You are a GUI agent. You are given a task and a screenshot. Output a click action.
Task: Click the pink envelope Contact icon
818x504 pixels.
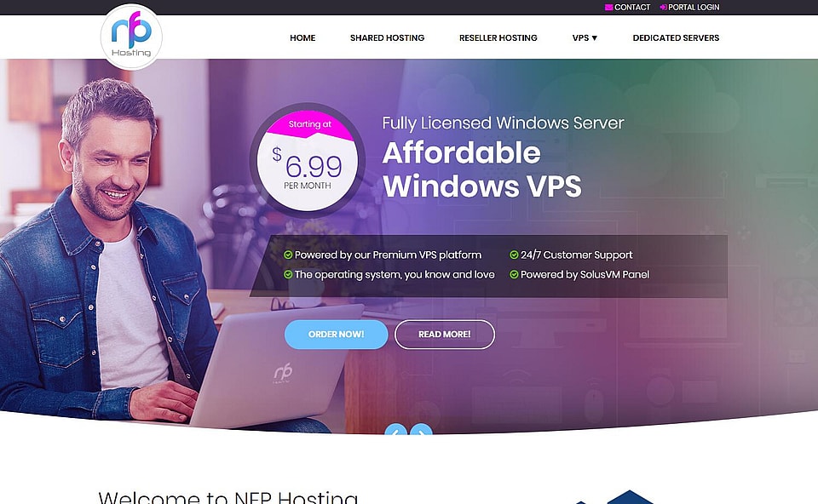pos(608,8)
